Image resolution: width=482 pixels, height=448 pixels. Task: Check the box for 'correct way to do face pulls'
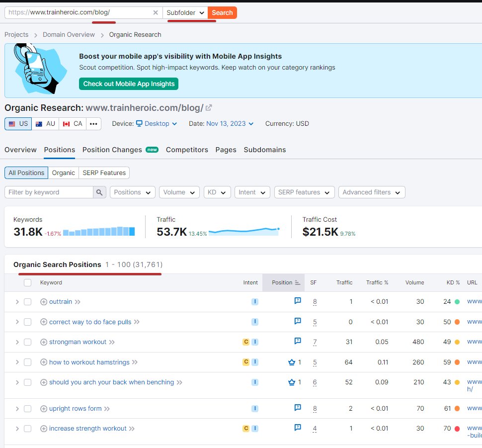[28, 322]
